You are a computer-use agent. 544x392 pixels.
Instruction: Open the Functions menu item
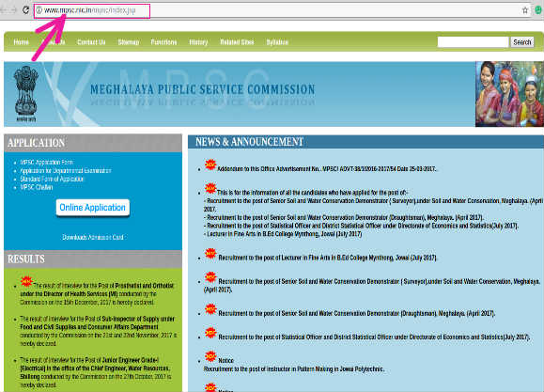pos(163,42)
